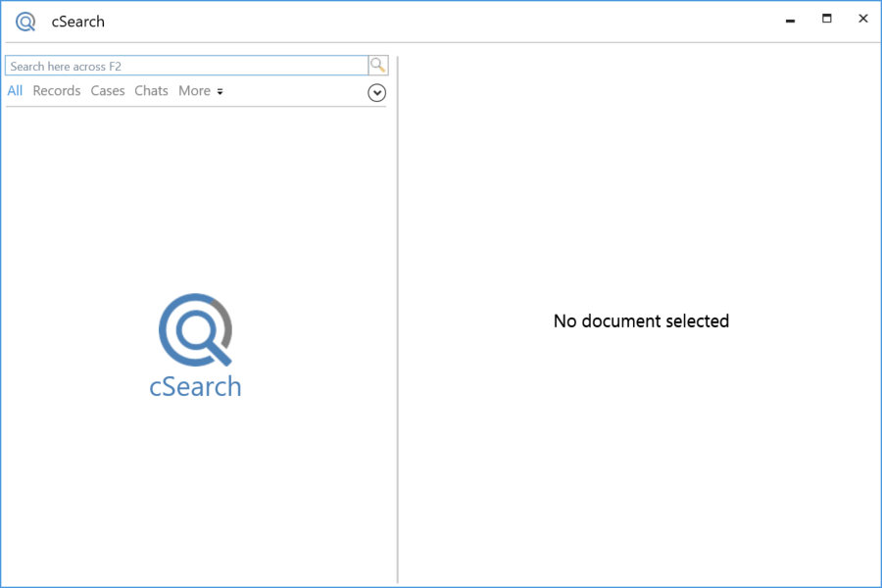Click the large cSearch magnifier logo

(x=195, y=328)
